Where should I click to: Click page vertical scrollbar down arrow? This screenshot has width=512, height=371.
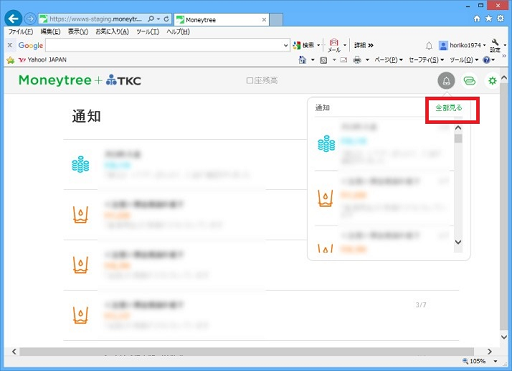tap(504, 337)
